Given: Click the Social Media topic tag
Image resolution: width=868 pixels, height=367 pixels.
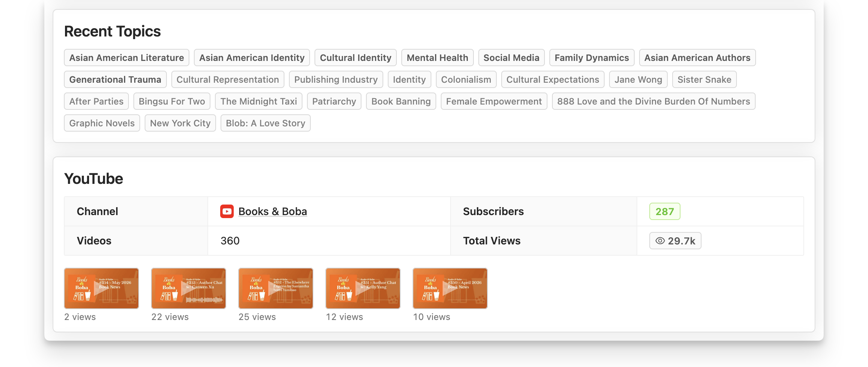Looking at the screenshot, I should tap(511, 58).
